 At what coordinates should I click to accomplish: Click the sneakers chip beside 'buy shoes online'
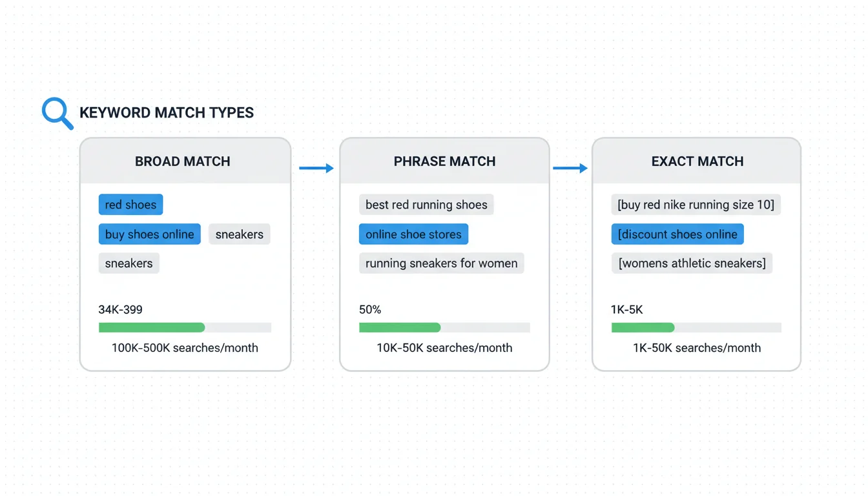click(x=239, y=234)
